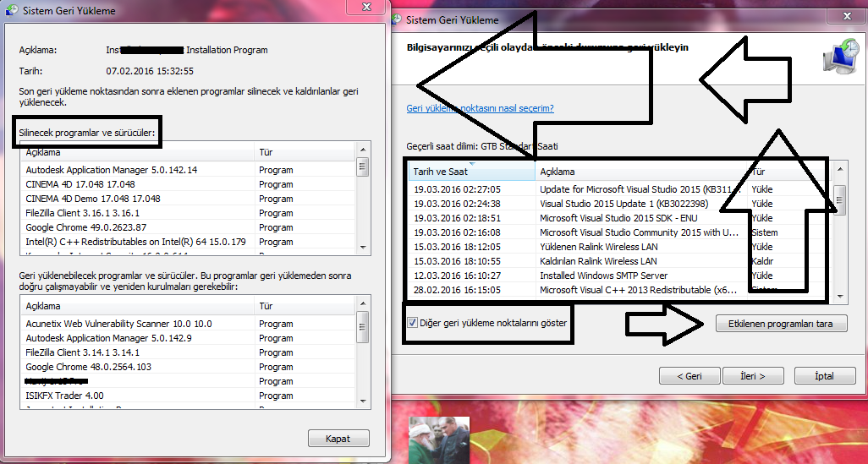Select 'CINEMA 4D 17.048 17.048' row
Viewport: 868px width, 464px height.
[x=188, y=184]
